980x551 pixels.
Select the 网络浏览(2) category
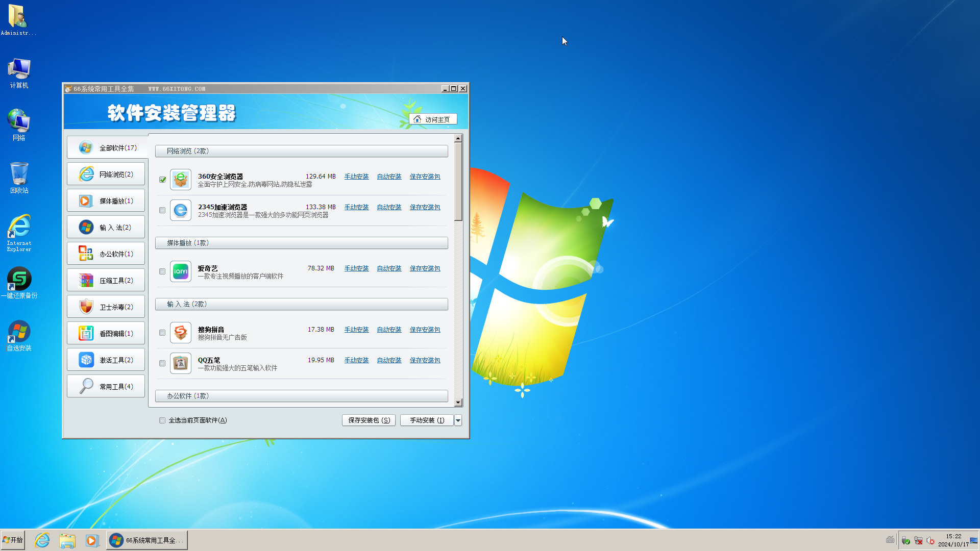click(106, 174)
